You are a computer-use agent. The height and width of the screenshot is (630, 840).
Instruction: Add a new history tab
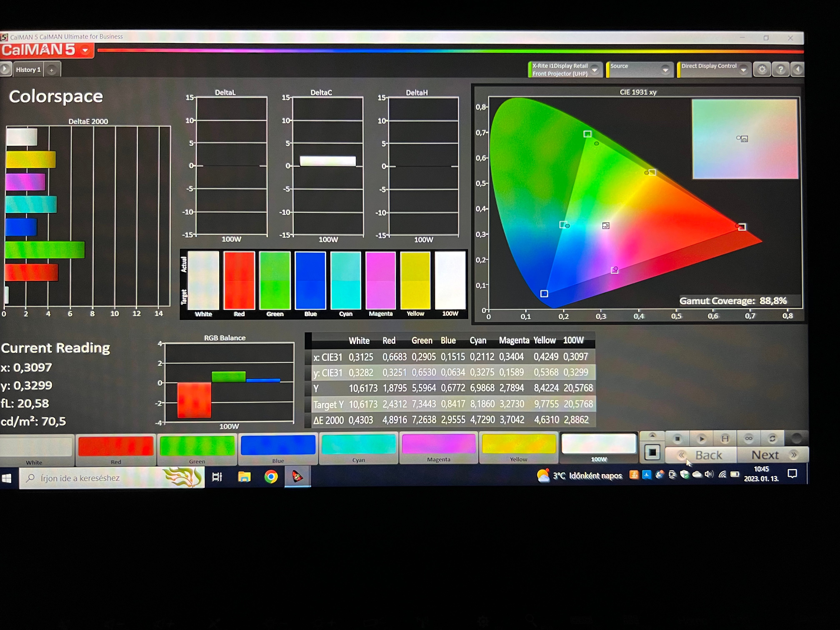pyautogui.click(x=52, y=70)
